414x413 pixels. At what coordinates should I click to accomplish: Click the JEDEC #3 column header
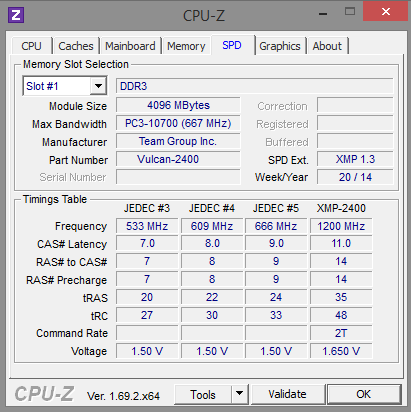click(147, 208)
